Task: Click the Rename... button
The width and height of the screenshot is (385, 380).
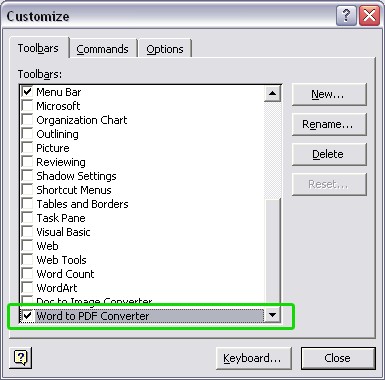Action: click(329, 124)
